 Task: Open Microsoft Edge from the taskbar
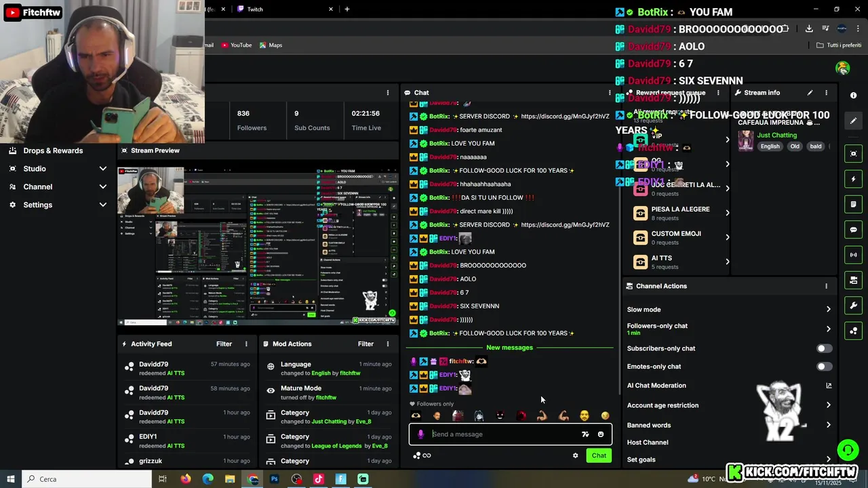(x=208, y=479)
